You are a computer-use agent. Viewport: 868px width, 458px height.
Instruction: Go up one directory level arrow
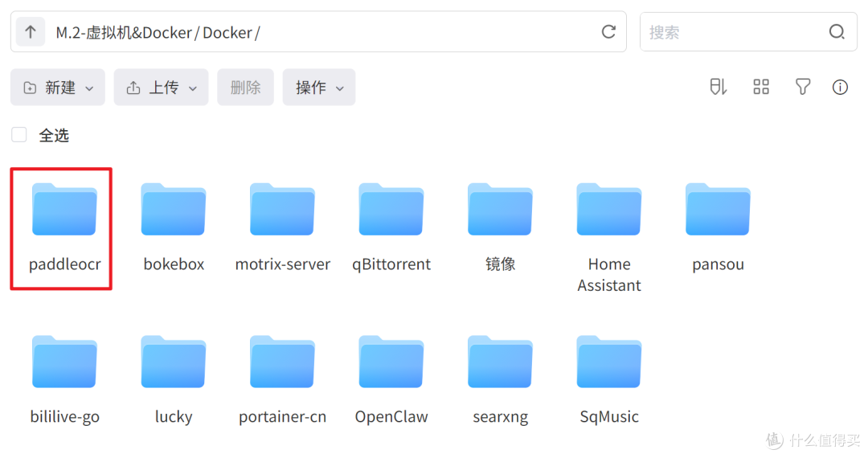pos(31,32)
